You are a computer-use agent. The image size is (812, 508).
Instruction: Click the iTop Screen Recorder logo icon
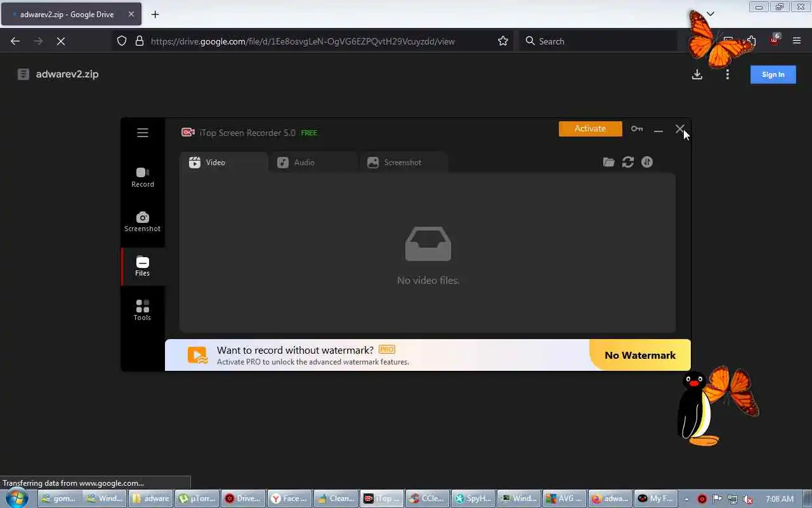[188, 132]
